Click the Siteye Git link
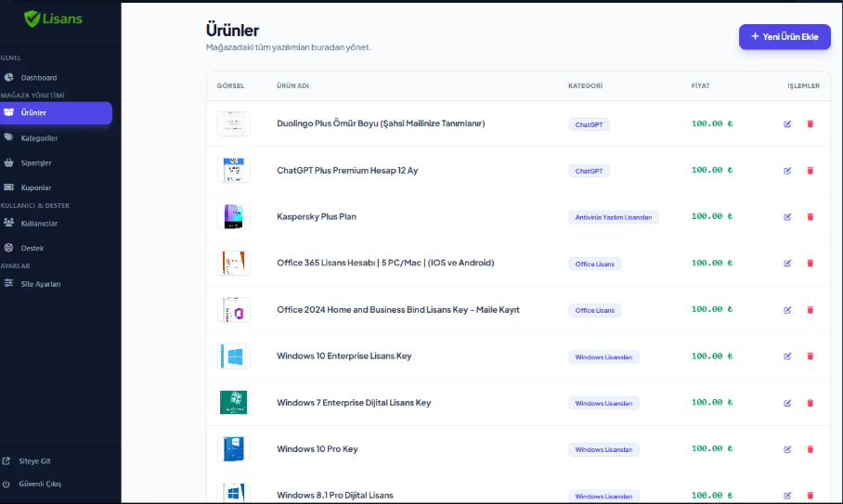Viewport: 843px width, 504px height. pos(35,460)
